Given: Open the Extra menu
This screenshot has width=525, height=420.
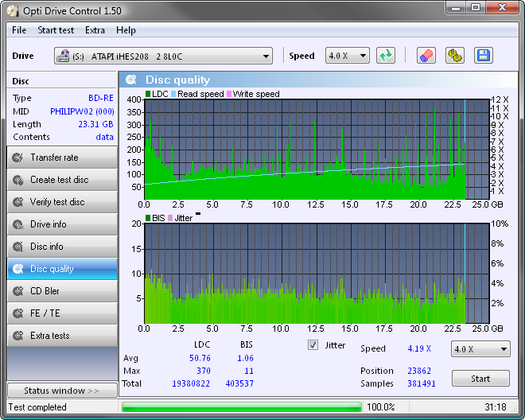Looking at the screenshot, I should coord(95,30).
